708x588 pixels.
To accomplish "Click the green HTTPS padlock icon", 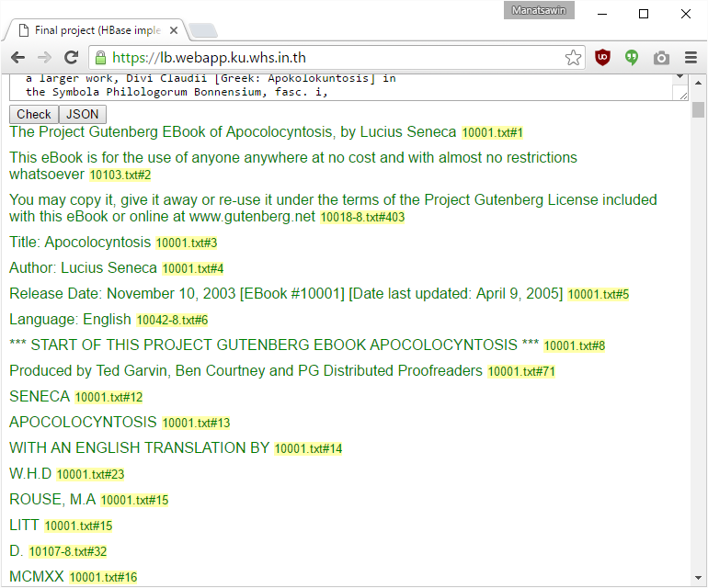I will click(101, 58).
